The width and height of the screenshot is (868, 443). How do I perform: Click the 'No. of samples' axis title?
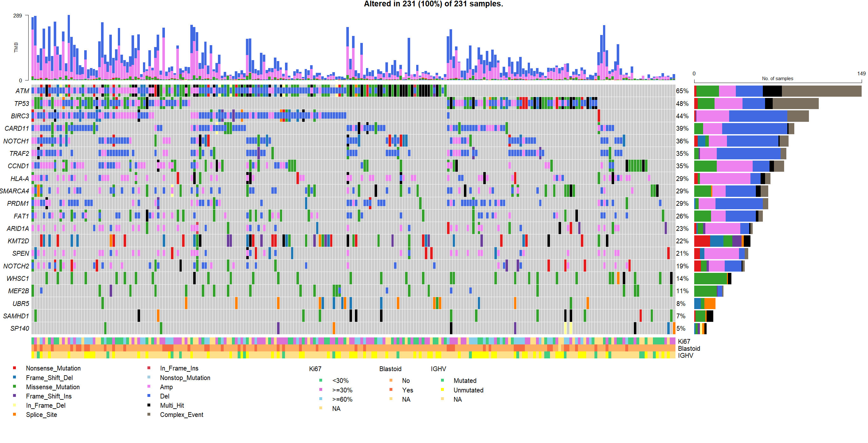pos(777,78)
